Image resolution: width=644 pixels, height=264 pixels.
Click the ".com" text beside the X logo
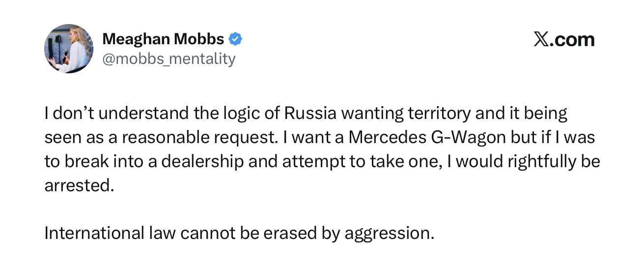tap(572, 39)
